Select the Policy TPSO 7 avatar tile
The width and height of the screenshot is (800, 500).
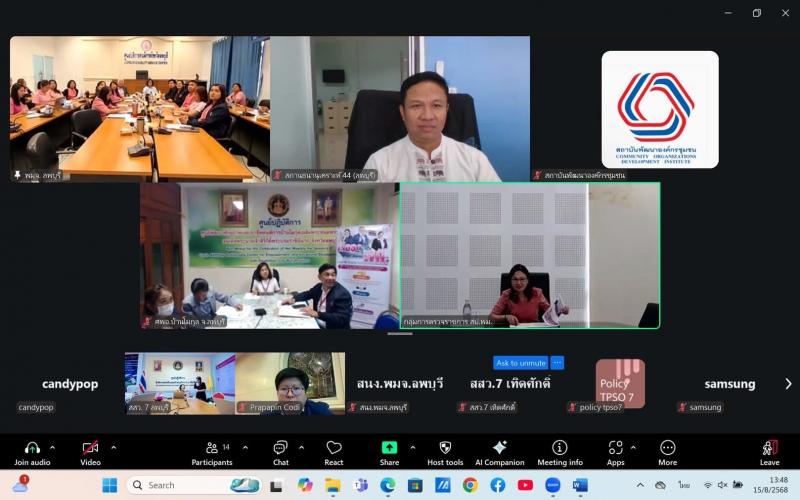(620, 383)
